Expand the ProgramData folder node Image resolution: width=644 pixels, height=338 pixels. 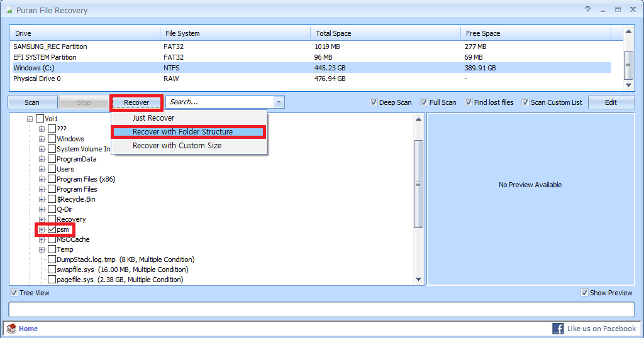42,159
